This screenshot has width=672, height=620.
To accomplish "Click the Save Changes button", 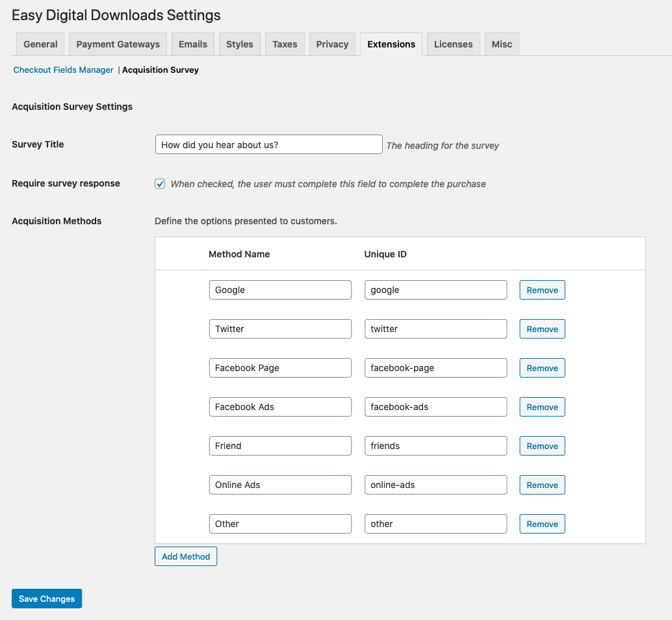I will pos(47,599).
